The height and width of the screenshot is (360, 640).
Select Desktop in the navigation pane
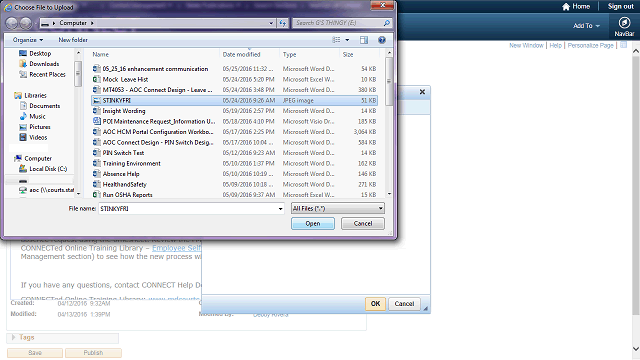(x=40, y=53)
